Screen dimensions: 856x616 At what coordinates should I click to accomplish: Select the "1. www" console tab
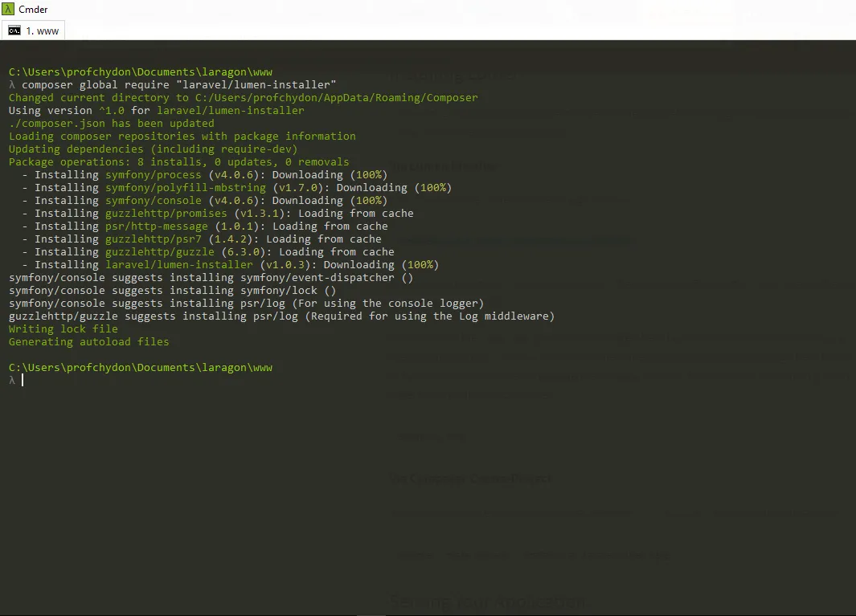coord(33,31)
